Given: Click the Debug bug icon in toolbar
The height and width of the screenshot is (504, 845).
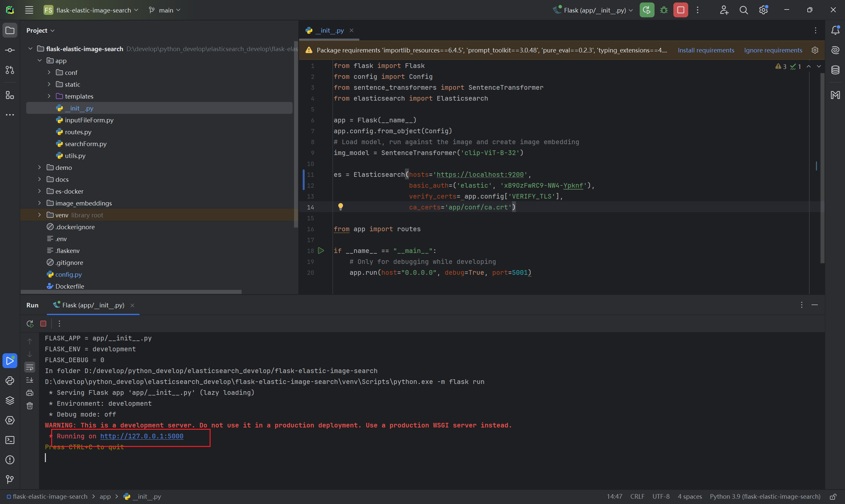Looking at the screenshot, I should [663, 10].
